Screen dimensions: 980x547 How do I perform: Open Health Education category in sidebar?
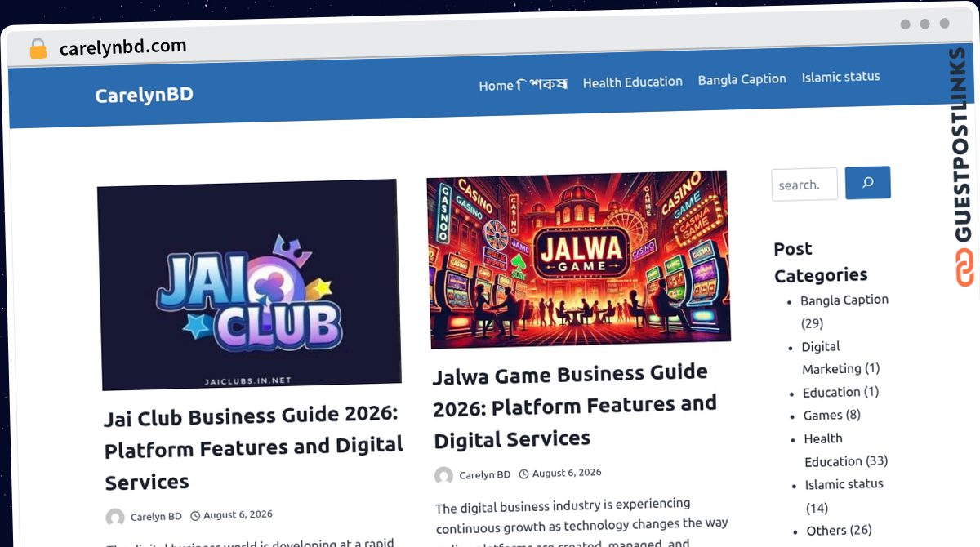tap(833, 450)
